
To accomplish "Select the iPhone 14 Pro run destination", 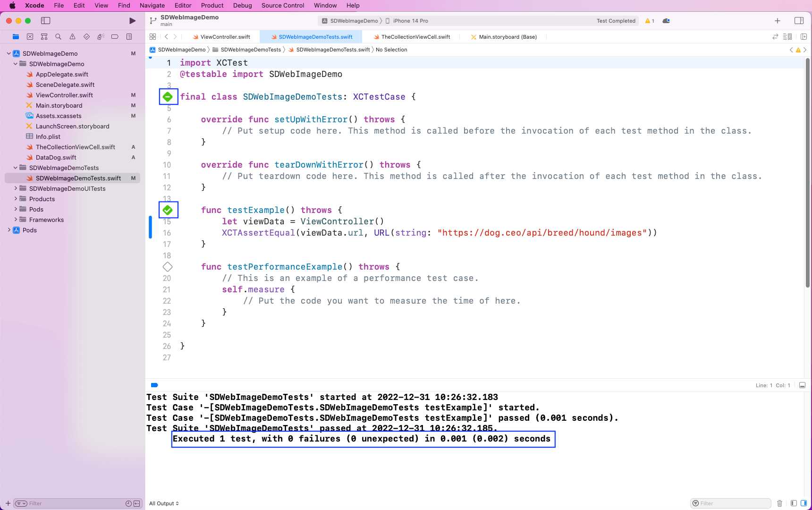I will point(410,21).
